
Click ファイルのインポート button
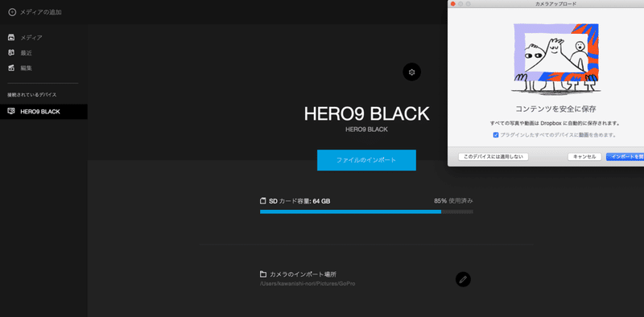tap(366, 160)
